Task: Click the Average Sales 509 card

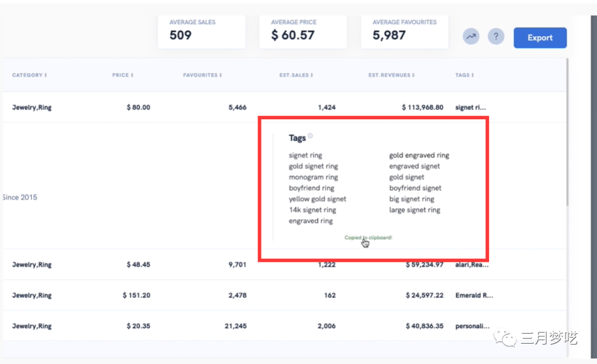Action: tap(201, 31)
